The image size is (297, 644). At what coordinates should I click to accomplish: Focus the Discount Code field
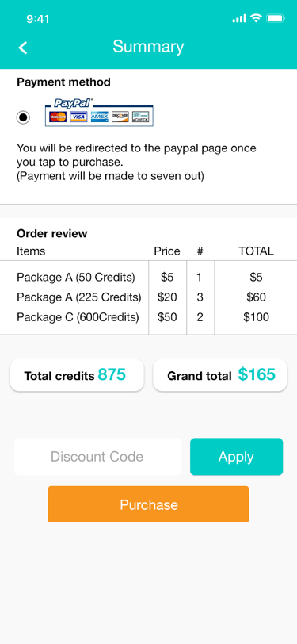point(97,457)
